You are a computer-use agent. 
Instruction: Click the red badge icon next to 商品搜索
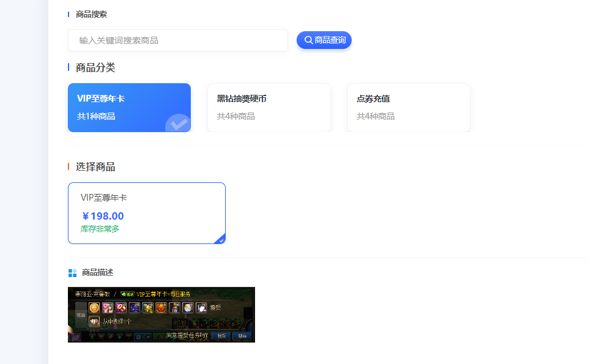pos(70,14)
